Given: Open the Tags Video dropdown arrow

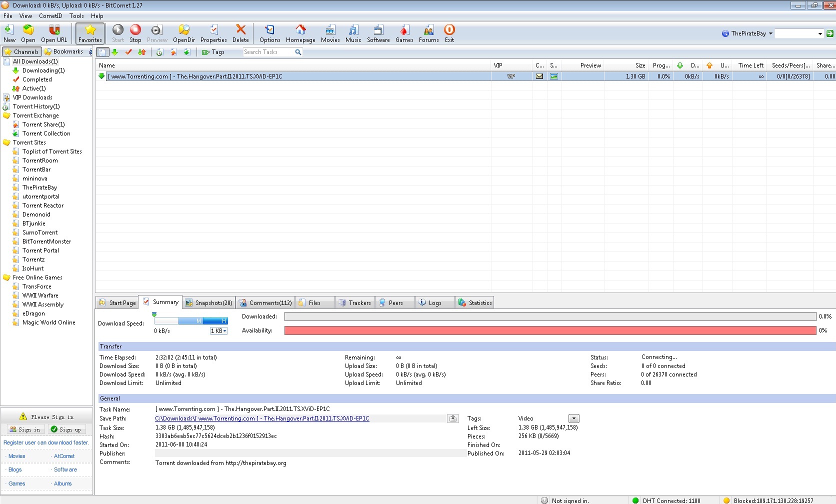Looking at the screenshot, I should (x=574, y=418).
